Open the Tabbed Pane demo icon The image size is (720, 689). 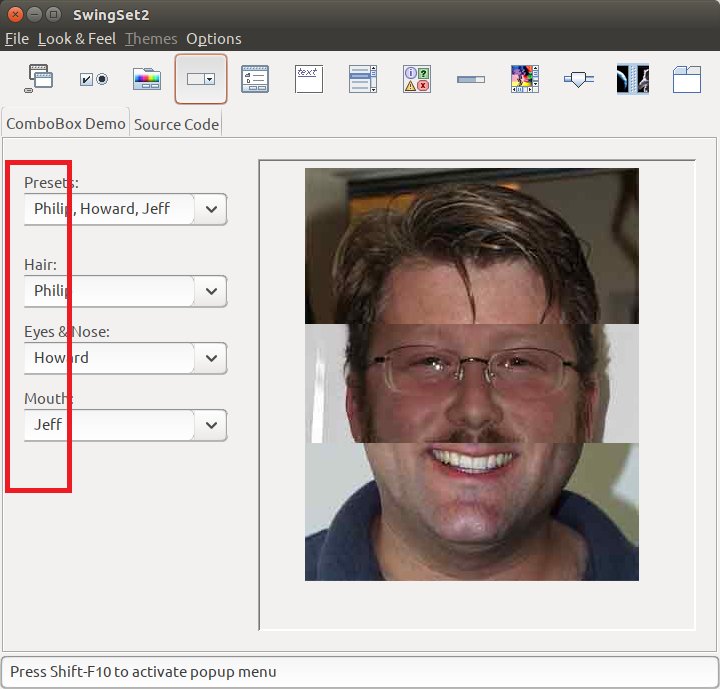[x=687, y=79]
